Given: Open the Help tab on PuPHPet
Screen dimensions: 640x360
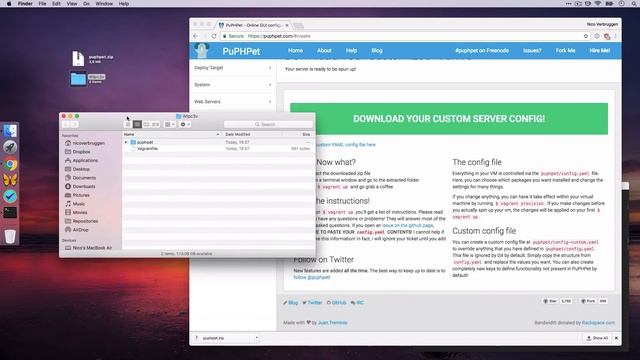Looking at the screenshot, I should tap(351, 51).
